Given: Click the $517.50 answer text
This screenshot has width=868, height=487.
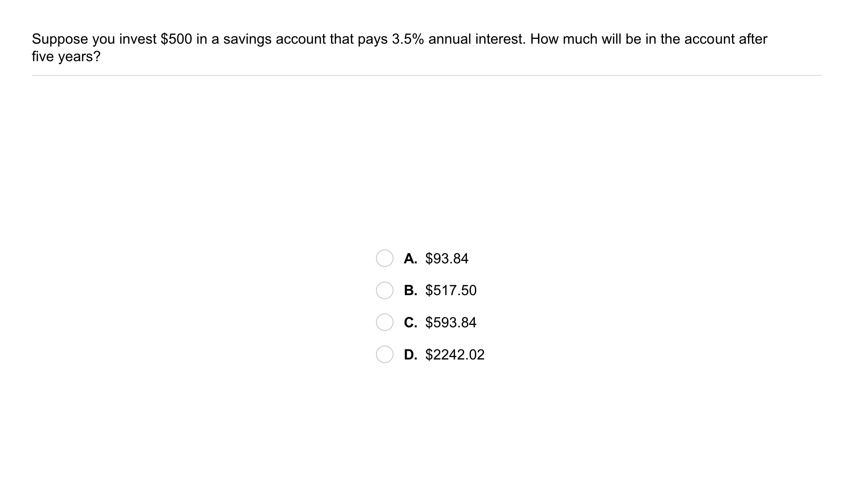Looking at the screenshot, I should coord(451,290).
